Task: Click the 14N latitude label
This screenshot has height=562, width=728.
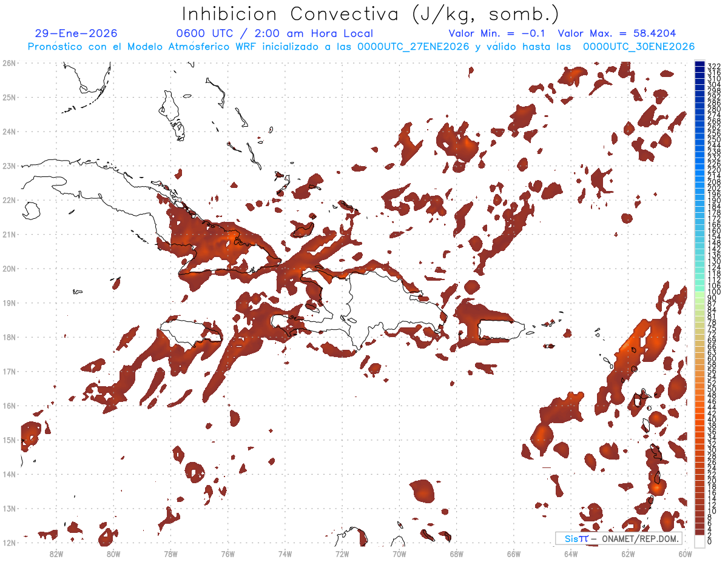Action: [9, 474]
